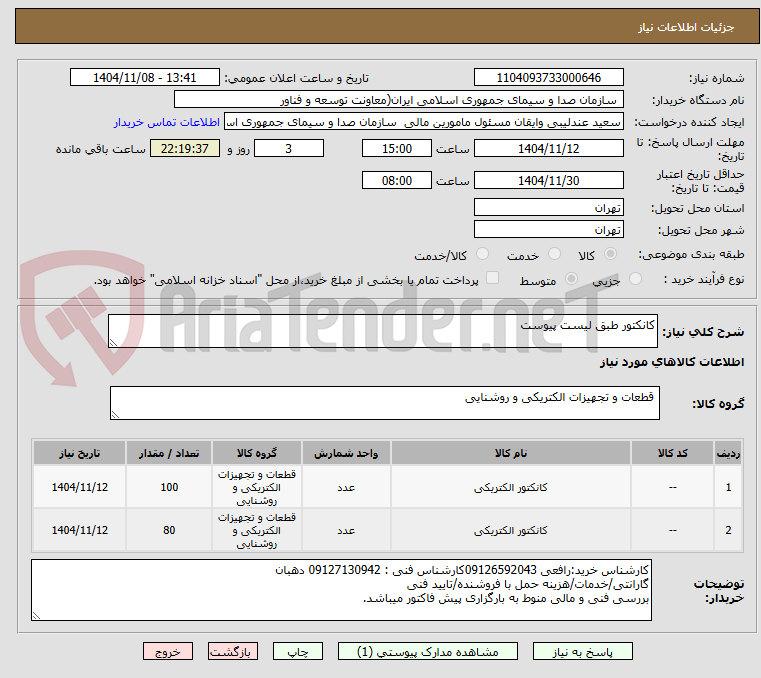The image size is (761, 678).
Task: Click the request creator name field
Action: pos(424,122)
